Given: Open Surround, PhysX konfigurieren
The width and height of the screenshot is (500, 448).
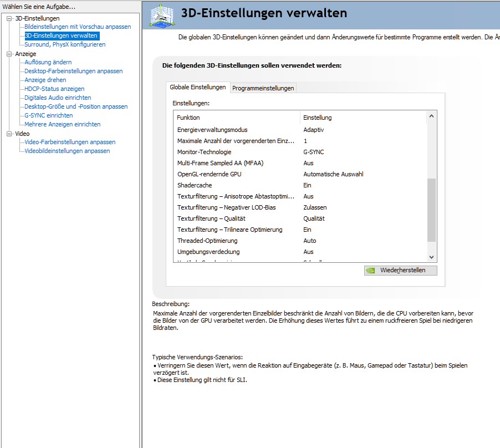Looking at the screenshot, I should tap(65, 45).
